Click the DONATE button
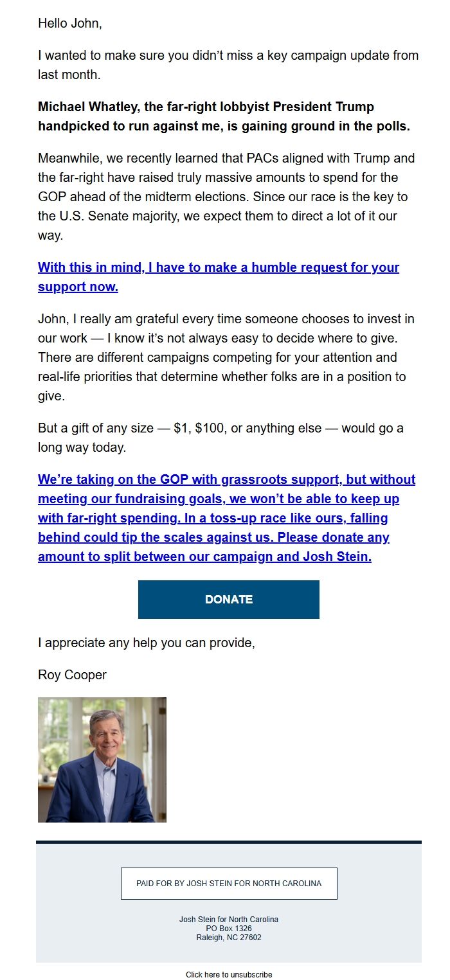 point(228,599)
